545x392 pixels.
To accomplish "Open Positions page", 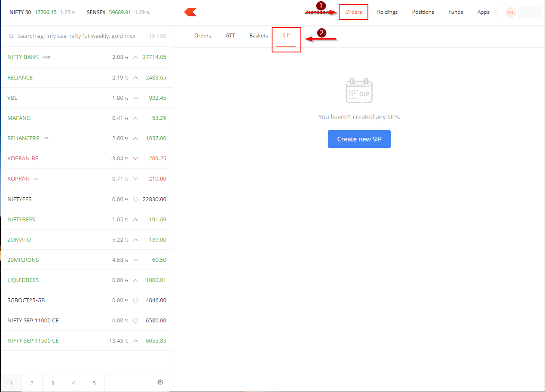I will click(423, 12).
